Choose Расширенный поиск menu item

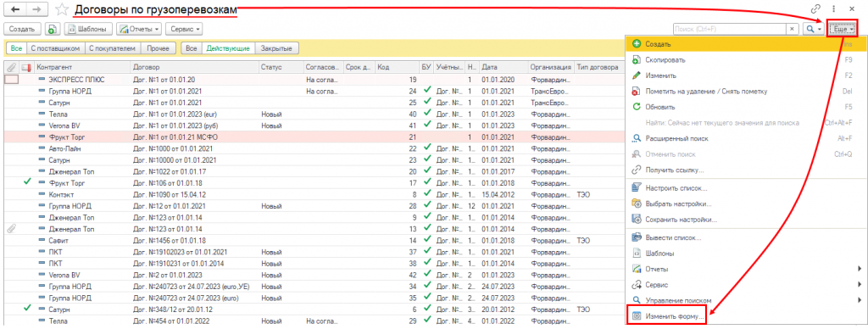click(x=746, y=138)
